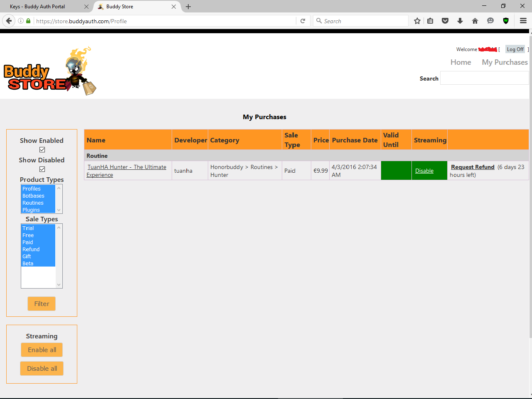
Task: View the green padlock connection details
Action: [x=28, y=21]
